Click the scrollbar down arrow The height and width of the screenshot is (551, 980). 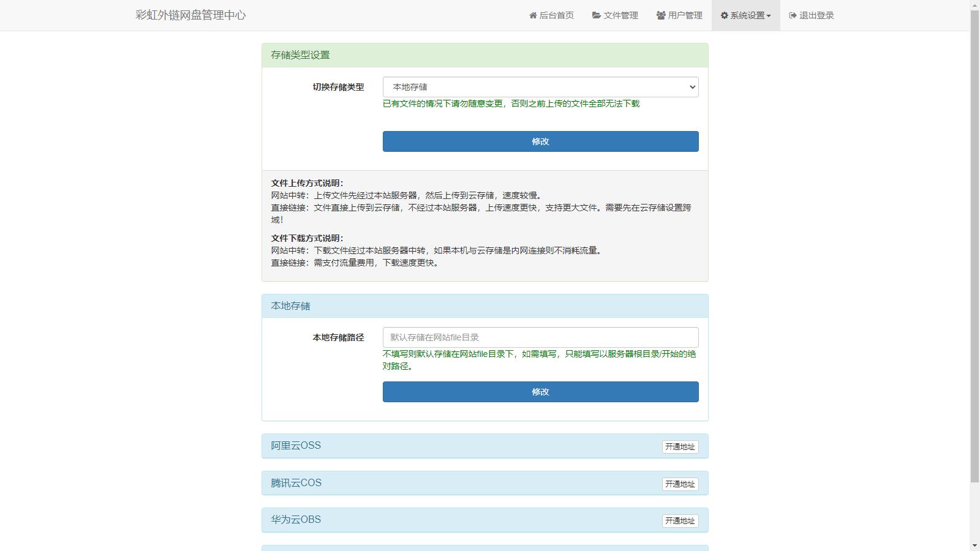974,545
